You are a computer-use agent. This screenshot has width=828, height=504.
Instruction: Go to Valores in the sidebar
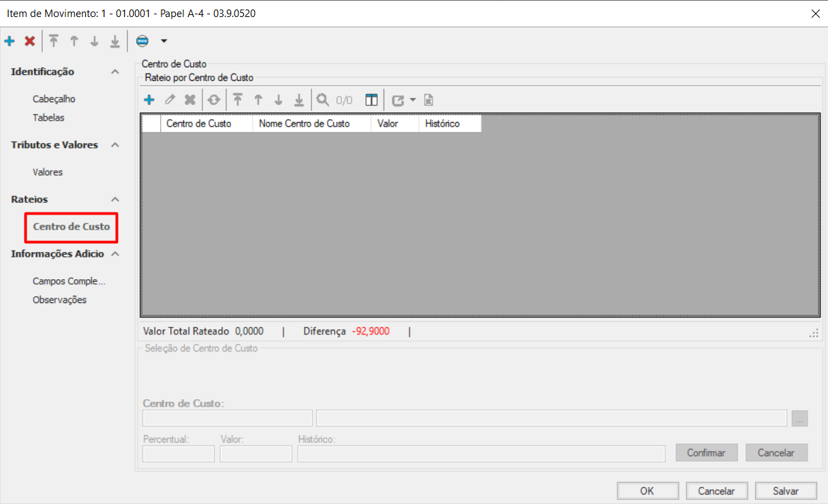(48, 172)
